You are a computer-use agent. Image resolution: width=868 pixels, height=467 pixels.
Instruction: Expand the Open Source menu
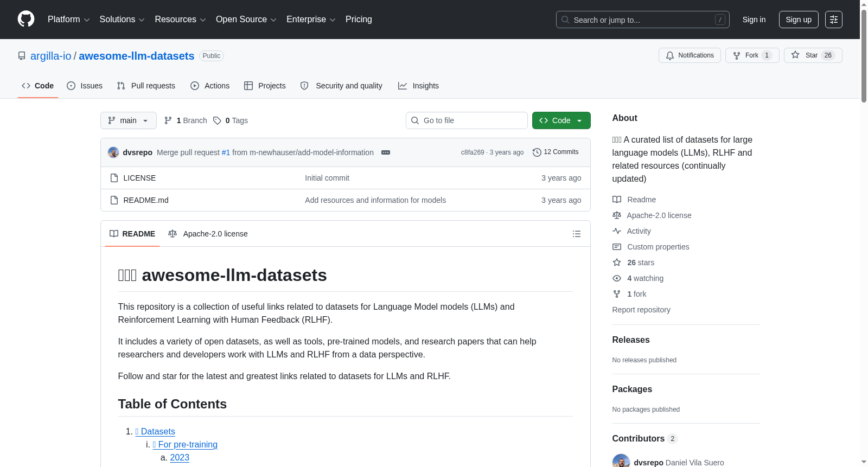[246, 20]
